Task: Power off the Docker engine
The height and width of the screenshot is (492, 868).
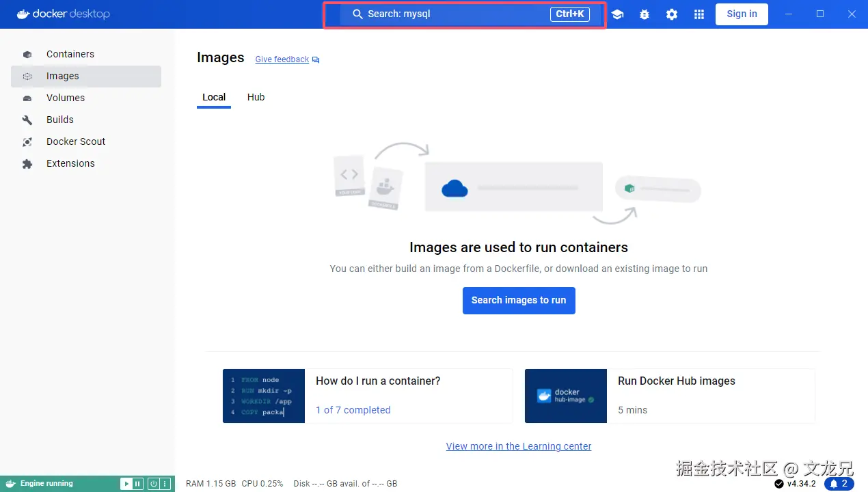Action: coord(153,483)
